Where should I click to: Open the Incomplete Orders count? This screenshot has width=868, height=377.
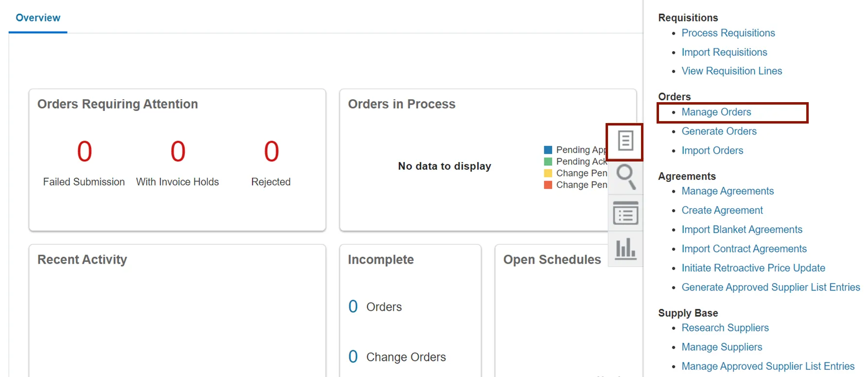point(353,306)
